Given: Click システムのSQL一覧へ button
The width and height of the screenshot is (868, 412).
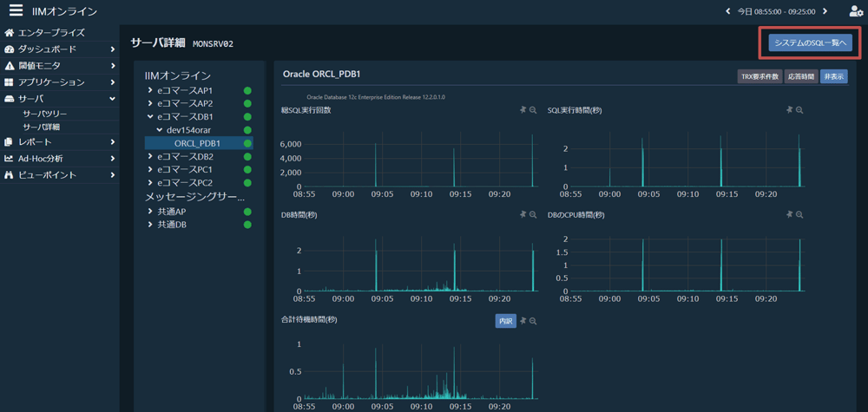Looking at the screenshot, I should (x=810, y=43).
